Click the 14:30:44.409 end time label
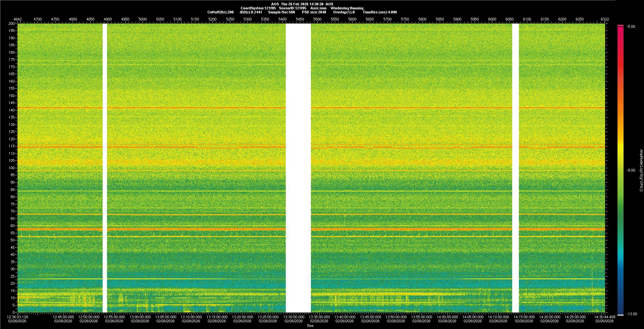The image size is (644, 329). point(604,317)
